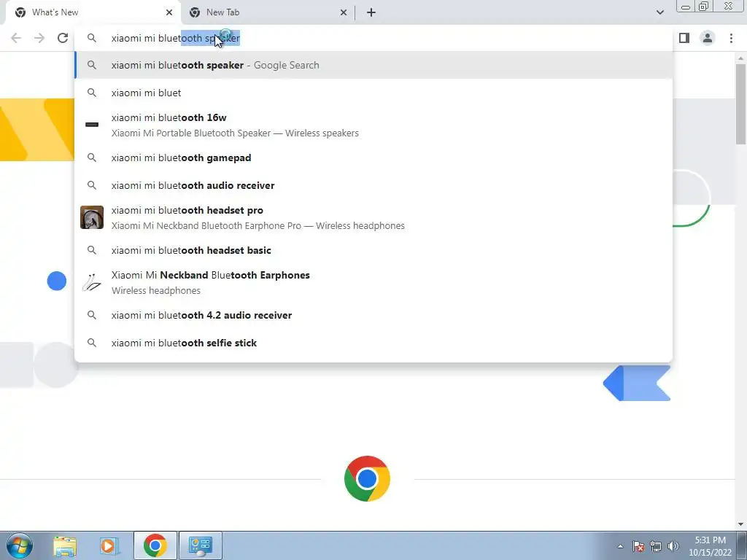The image size is (747, 560).
Task: Click the headset pro product thumbnail
Action: tap(92, 217)
